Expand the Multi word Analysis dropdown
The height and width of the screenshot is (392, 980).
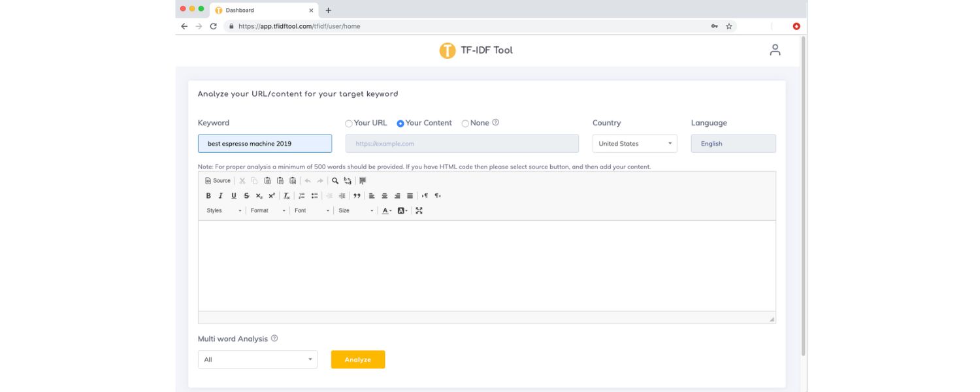tap(257, 359)
